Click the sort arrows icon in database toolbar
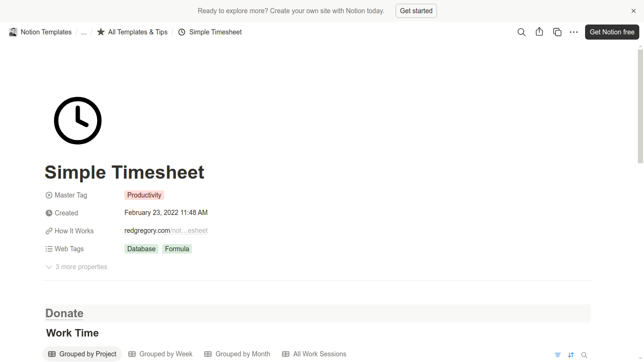Viewport: 644px width, 362px height. pos(571,355)
